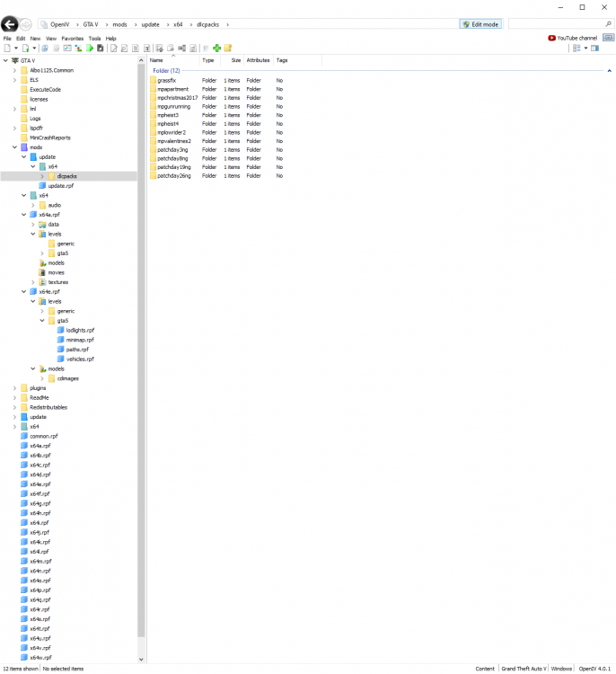Click the blank new-document toolbar icon
This screenshot has height=674, width=616.
tap(7, 49)
